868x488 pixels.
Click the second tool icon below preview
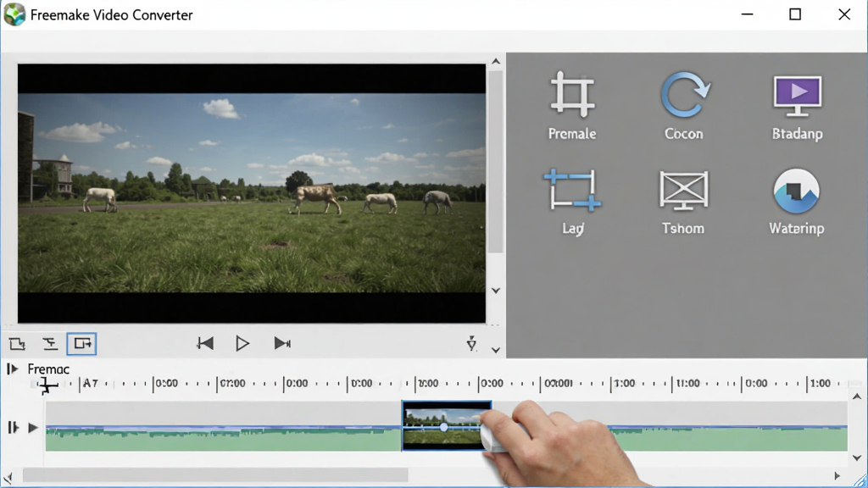(50, 344)
